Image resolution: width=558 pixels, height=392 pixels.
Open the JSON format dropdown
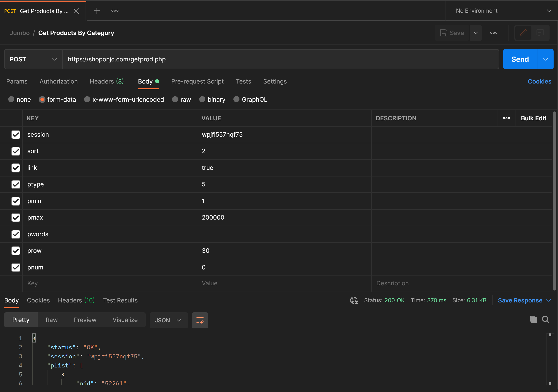pos(169,320)
